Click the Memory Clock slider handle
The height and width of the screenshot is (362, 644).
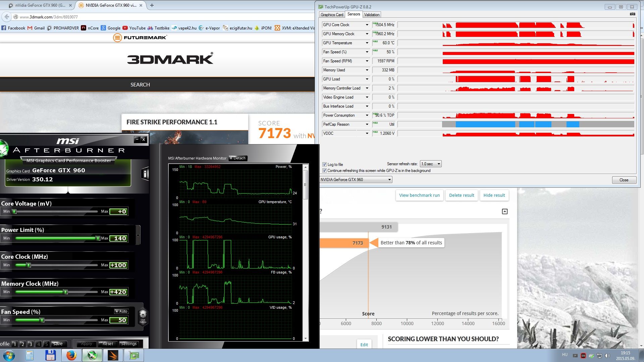coord(66,292)
